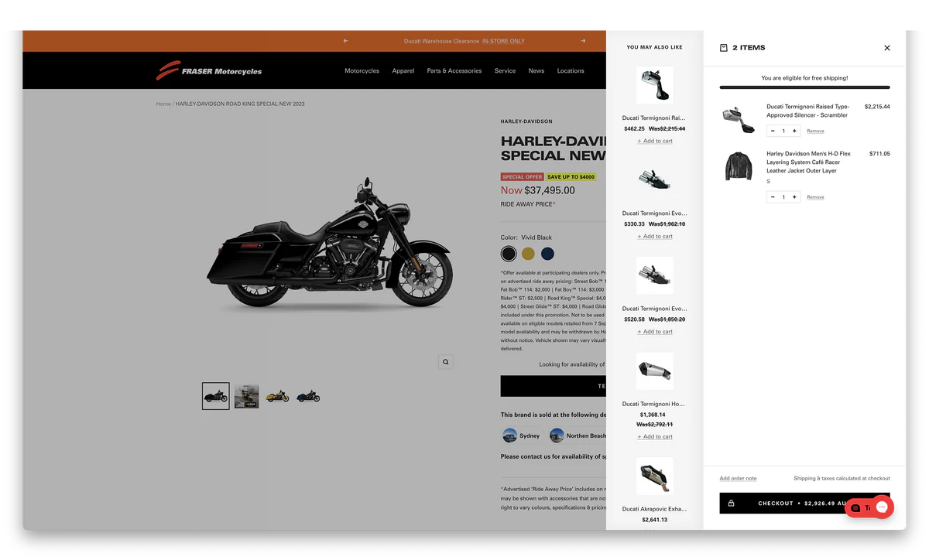Remove the Ducati Termignoni Silencer from cart
The height and width of the screenshot is (560, 929).
[815, 131]
